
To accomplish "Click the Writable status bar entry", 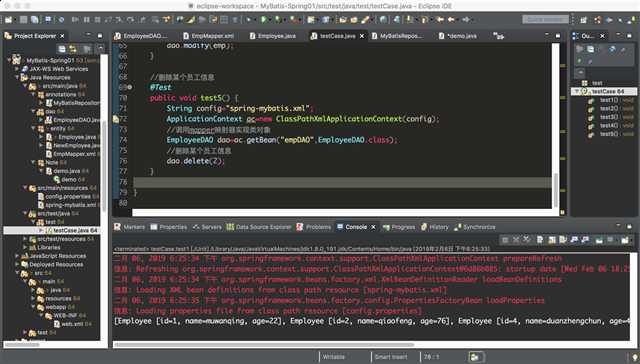I will (334, 357).
